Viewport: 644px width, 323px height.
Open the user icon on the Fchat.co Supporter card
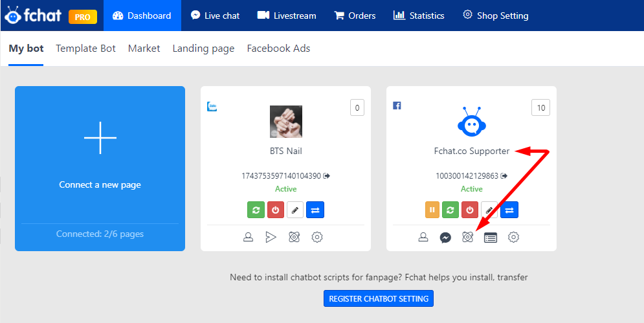pyautogui.click(x=423, y=237)
